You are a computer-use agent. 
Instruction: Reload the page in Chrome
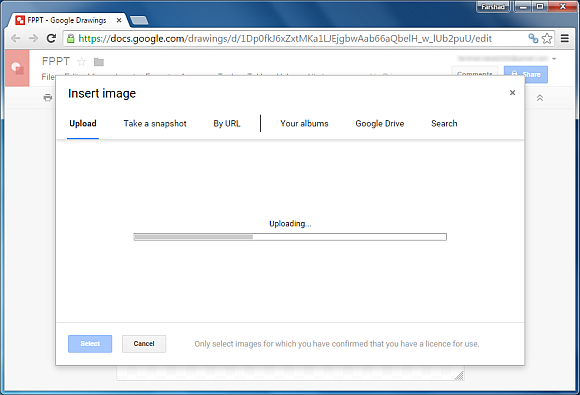pos(51,38)
